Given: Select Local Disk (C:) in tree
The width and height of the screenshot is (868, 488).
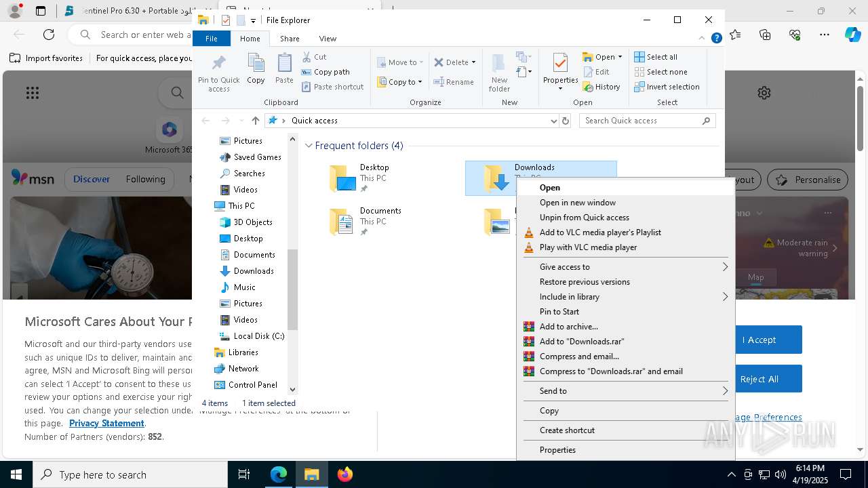Looking at the screenshot, I should point(252,336).
